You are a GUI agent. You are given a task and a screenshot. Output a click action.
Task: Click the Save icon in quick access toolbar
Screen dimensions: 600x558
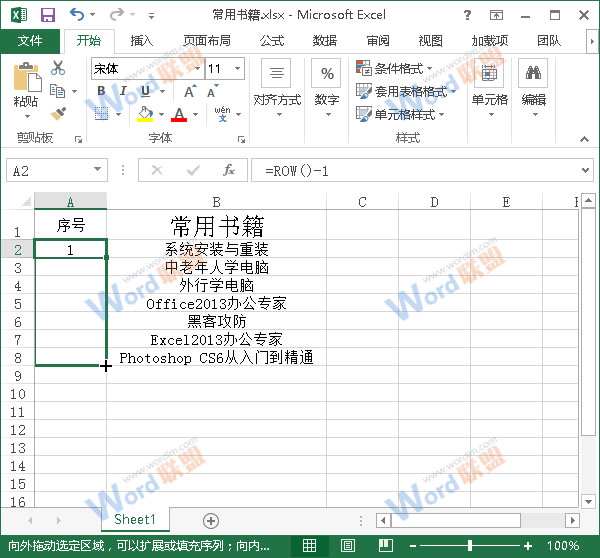click(47, 15)
